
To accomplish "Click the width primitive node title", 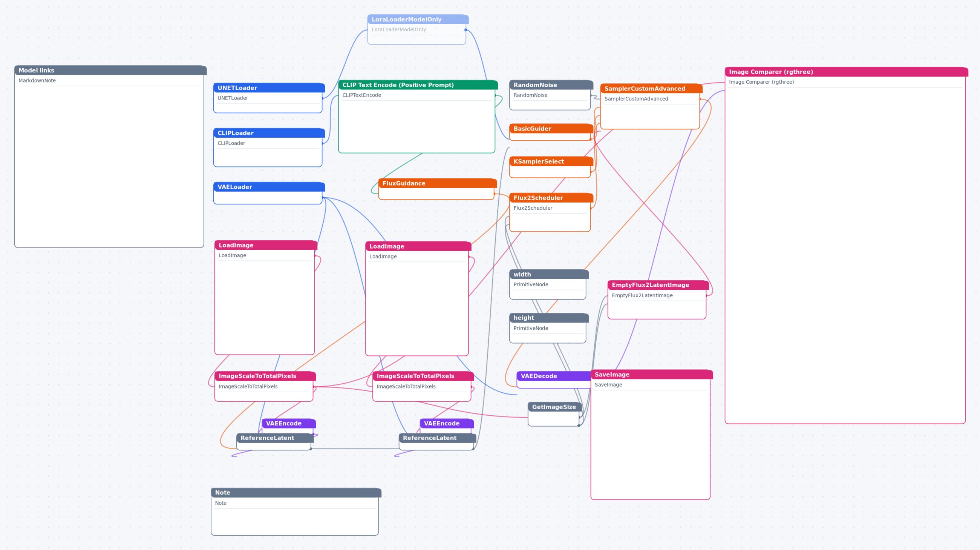I will (x=522, y=274).
